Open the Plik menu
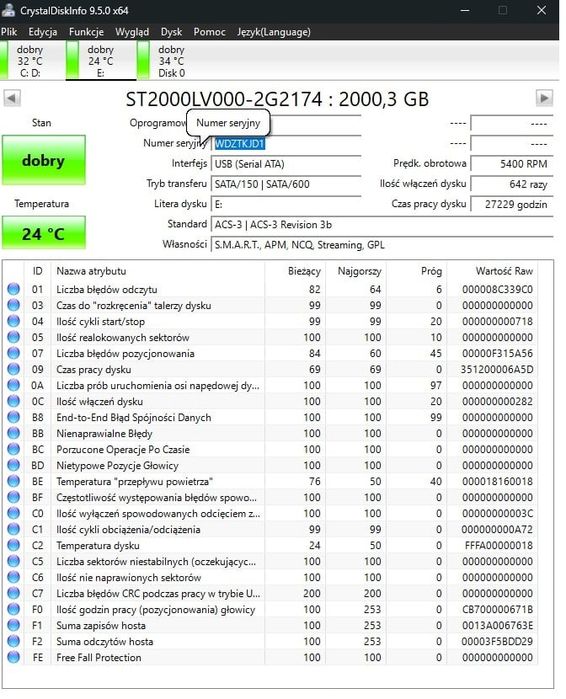The height and width of the screenshot is (699, 566). click(x=9, y=32)
